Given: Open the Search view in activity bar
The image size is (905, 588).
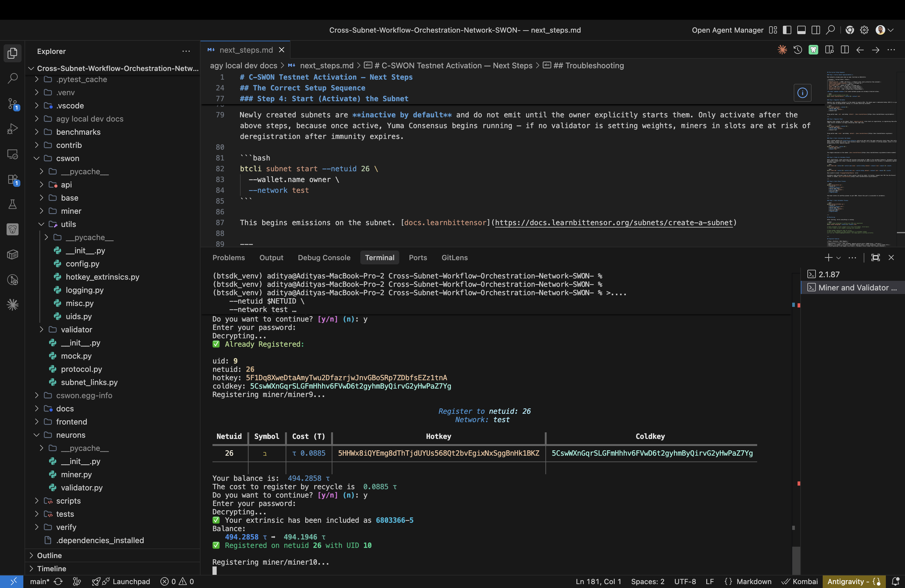Looking at the screenshot, I should (x=13, y=78).
